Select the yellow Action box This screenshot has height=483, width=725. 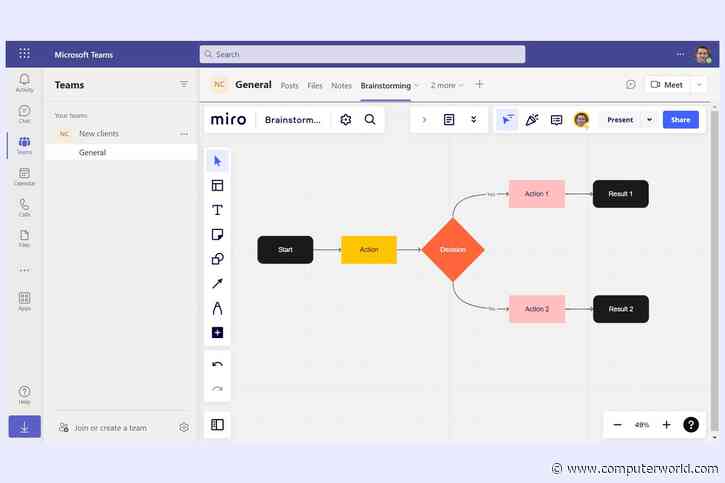369,250
